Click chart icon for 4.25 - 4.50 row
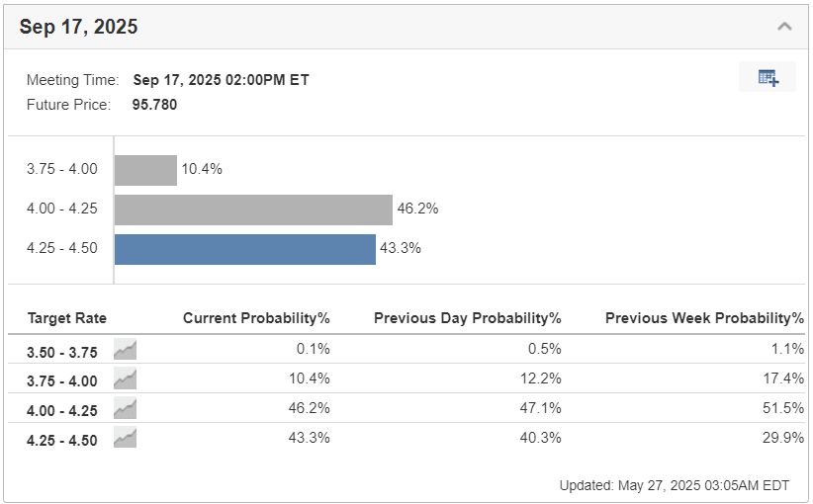 coord(125,439)
